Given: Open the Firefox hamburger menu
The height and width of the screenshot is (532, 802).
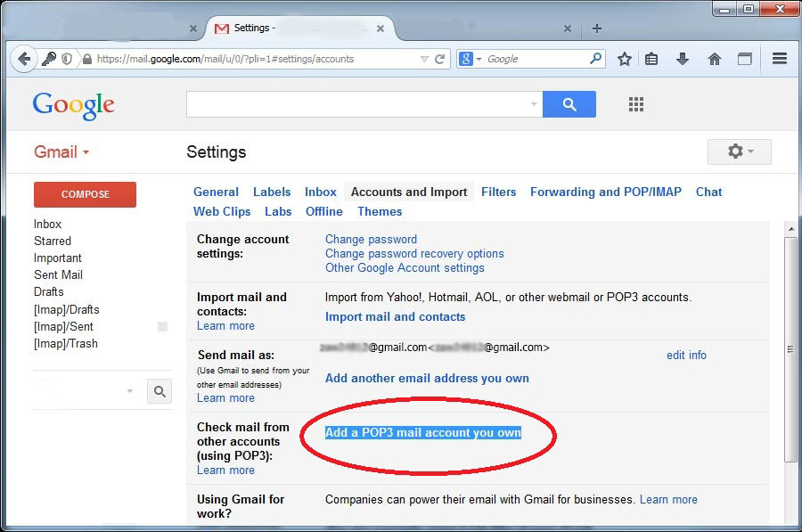Looking at the screenshot, I should [x=780, y=58].
